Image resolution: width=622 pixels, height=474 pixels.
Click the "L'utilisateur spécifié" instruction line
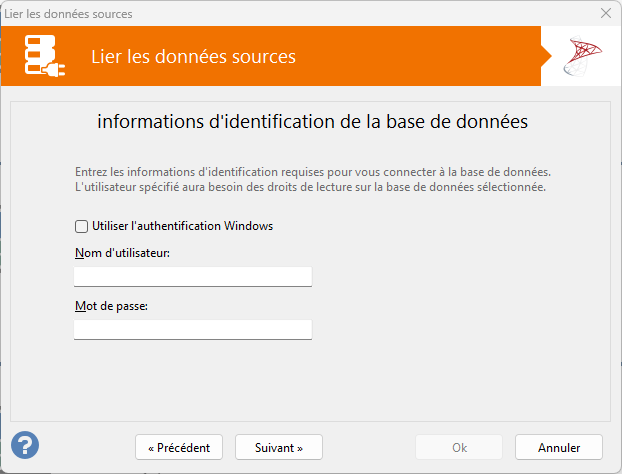[x=310, y=187]
